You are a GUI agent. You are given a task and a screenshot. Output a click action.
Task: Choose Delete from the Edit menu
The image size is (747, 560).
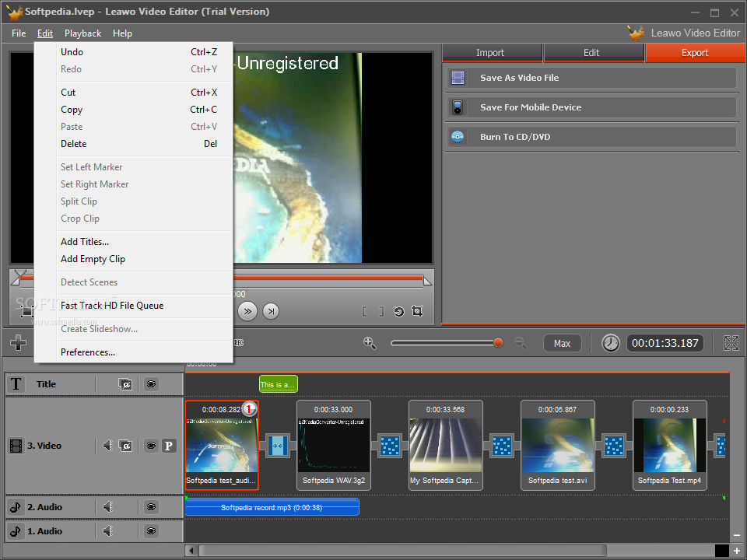134,144
